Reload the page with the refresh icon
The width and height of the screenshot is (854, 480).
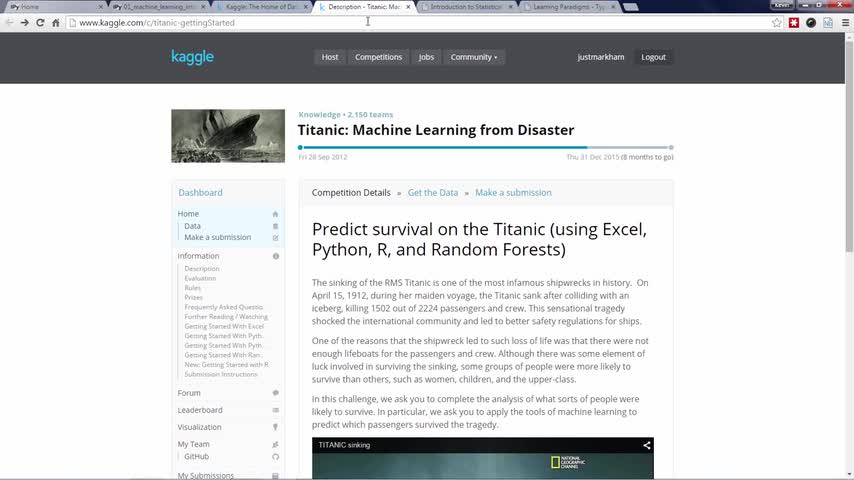(40, 22)
